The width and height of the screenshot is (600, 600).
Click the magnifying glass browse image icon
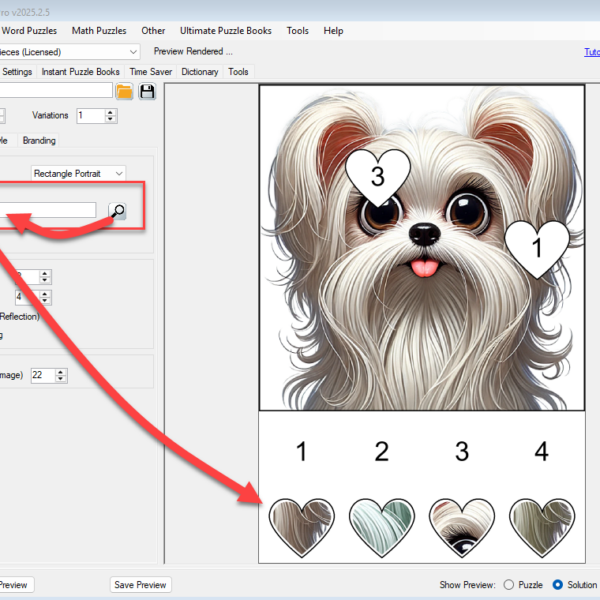(117, 210)
